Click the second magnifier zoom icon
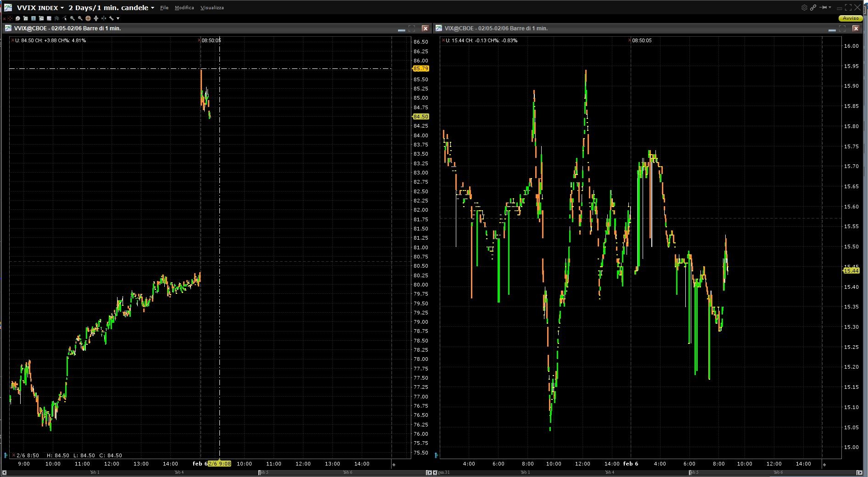868x477 pixels. click(80, 18)
